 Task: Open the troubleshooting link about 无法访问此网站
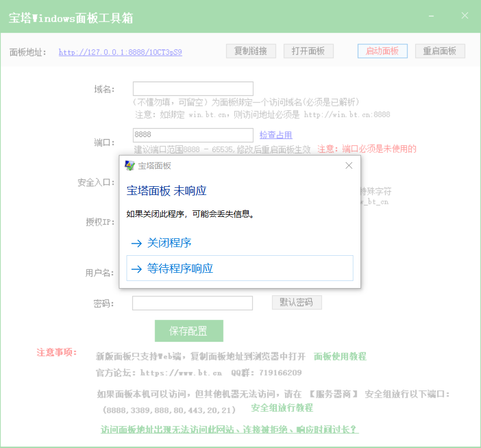pyautogui.click(x=230, y=429)
